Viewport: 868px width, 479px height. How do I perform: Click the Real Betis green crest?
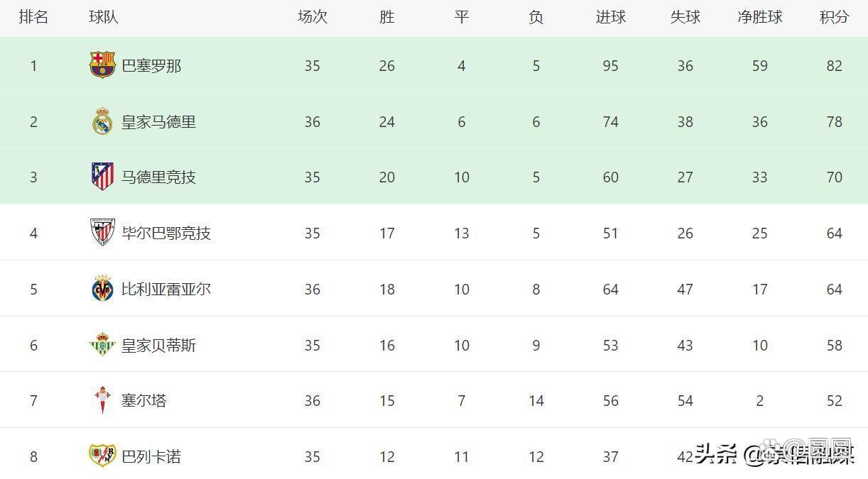pyautogui.click(x=102, y=345)
